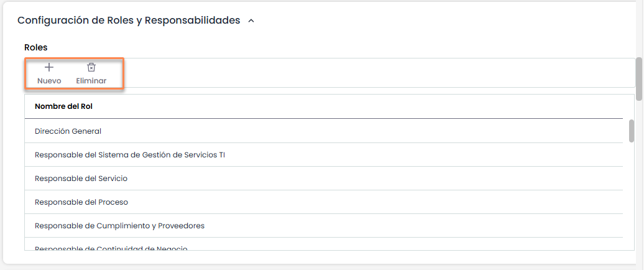This screenshot has height=270, width=644.
Task: Sort by the Nombre del Rol header
Action: (x=63, y=106)
